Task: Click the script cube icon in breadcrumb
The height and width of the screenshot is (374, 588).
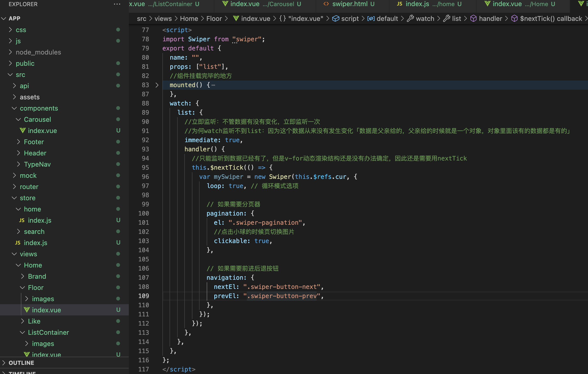Action: click(x=336, y=19)
